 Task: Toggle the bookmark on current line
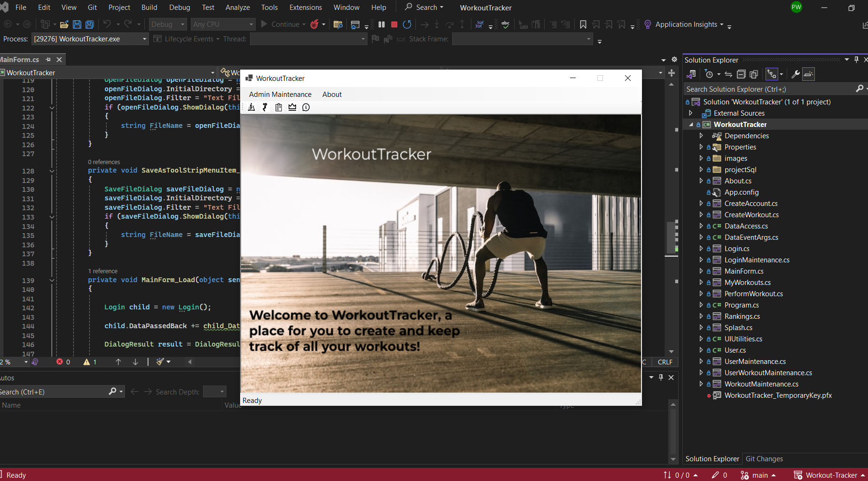(583, 24)
